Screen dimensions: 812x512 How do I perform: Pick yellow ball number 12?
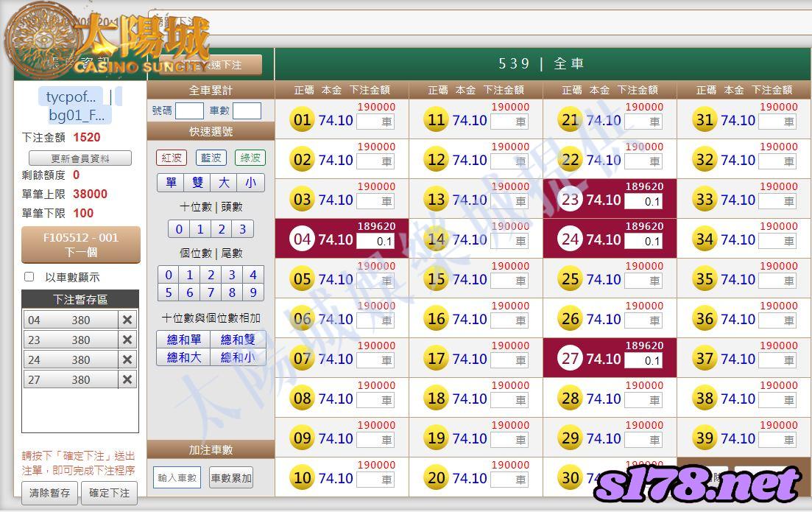436,160
